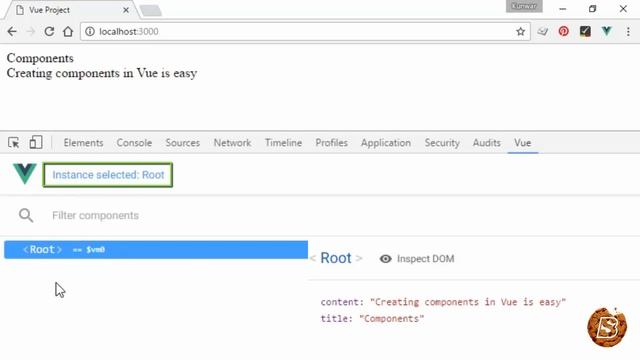This screenshot has height=360, width=640.
Task: Click the user profile name button
Action: pyautogui.click(x=524, y=6)
